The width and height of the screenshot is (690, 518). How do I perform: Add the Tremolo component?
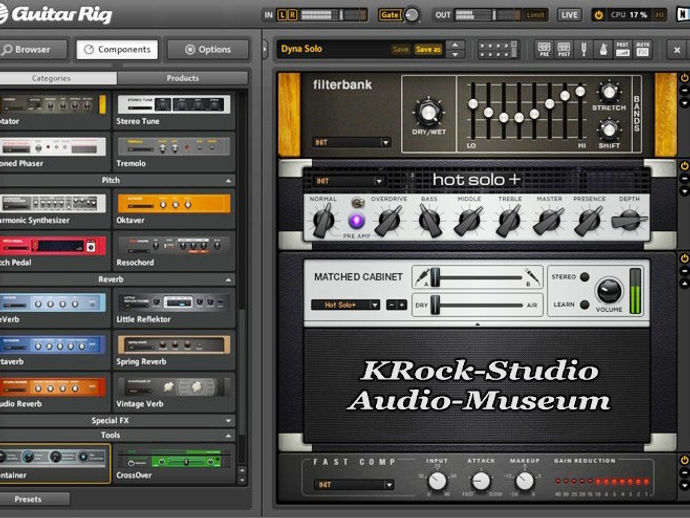pyautogui.click(x=174, y=152)
